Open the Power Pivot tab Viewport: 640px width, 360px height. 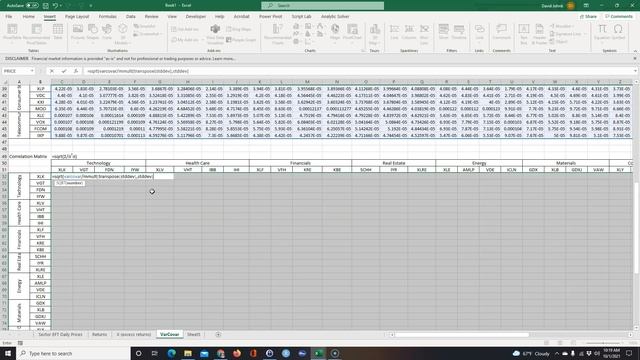(x=270, y=16)
